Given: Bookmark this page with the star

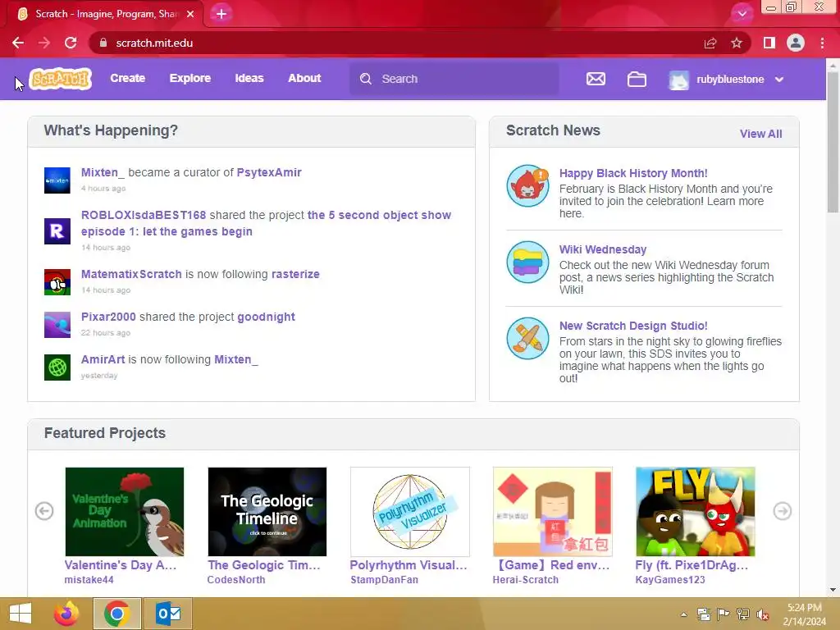Looking at the screenshot, I should coord(737,43).
